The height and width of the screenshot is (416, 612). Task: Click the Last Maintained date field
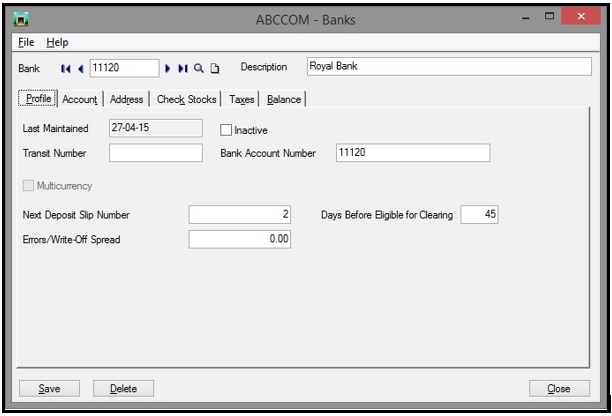[156, 128]
